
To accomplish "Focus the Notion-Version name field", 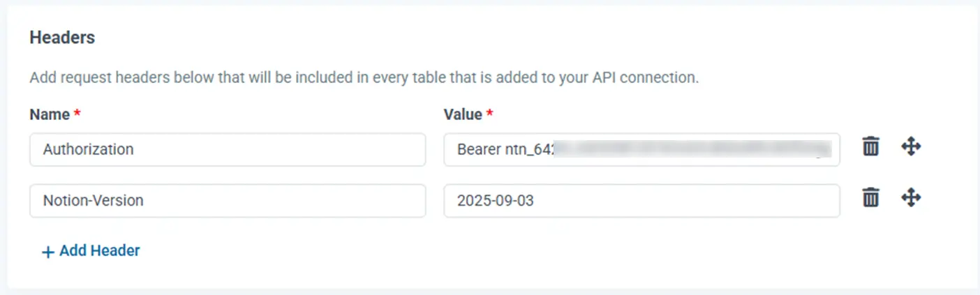I will coord(228,201).
